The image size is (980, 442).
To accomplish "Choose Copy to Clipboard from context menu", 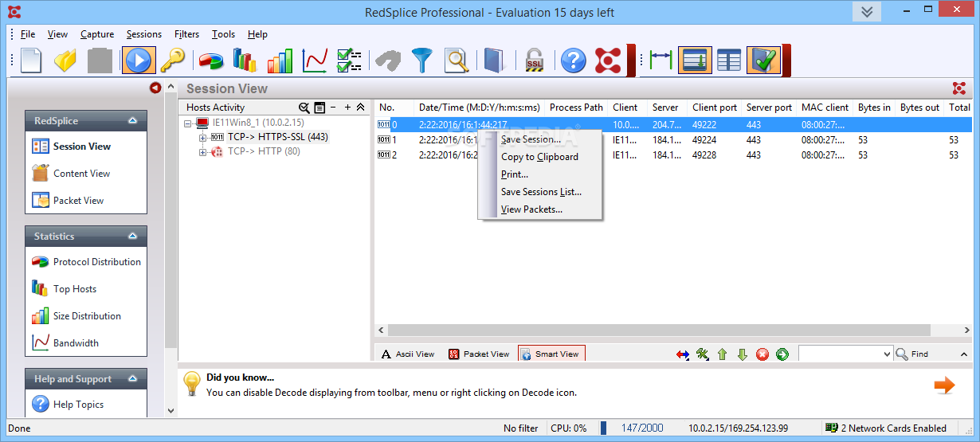I will [540, 157].
